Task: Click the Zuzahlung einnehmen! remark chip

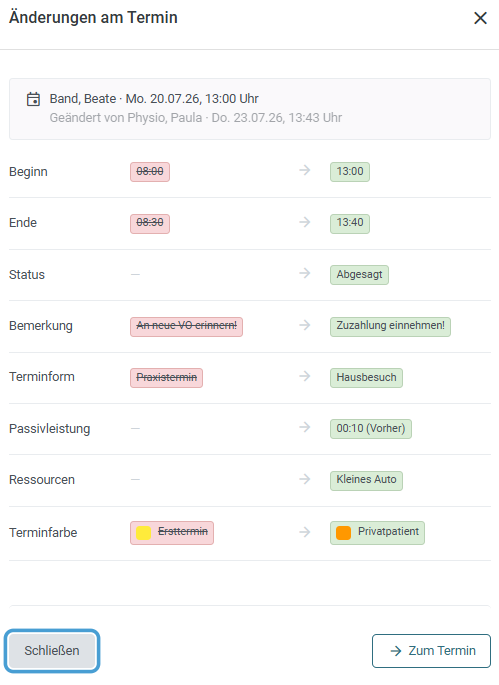Action: tap(390, 326)
